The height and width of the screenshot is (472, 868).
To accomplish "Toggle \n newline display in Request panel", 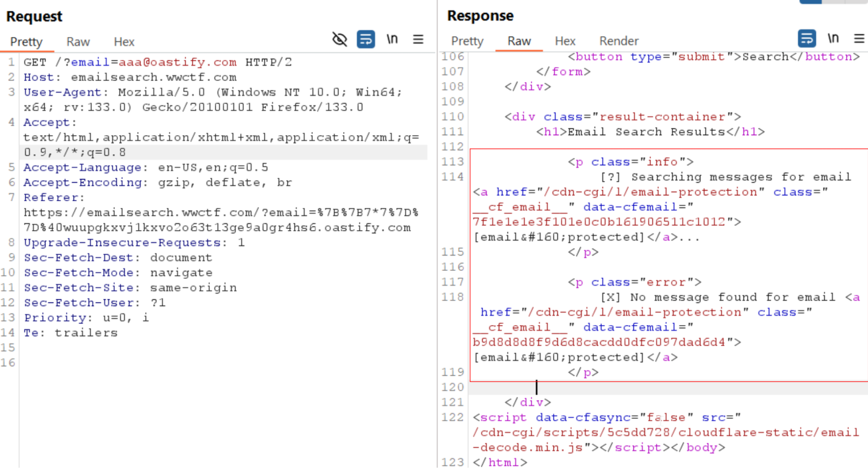I will click(x=392, y=39).
